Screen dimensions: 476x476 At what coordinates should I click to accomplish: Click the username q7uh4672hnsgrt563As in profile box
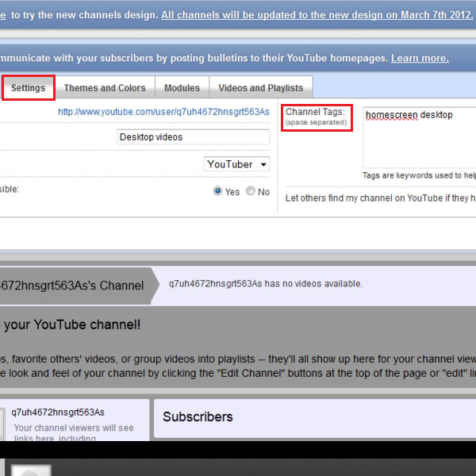click(x=58, y=413)
